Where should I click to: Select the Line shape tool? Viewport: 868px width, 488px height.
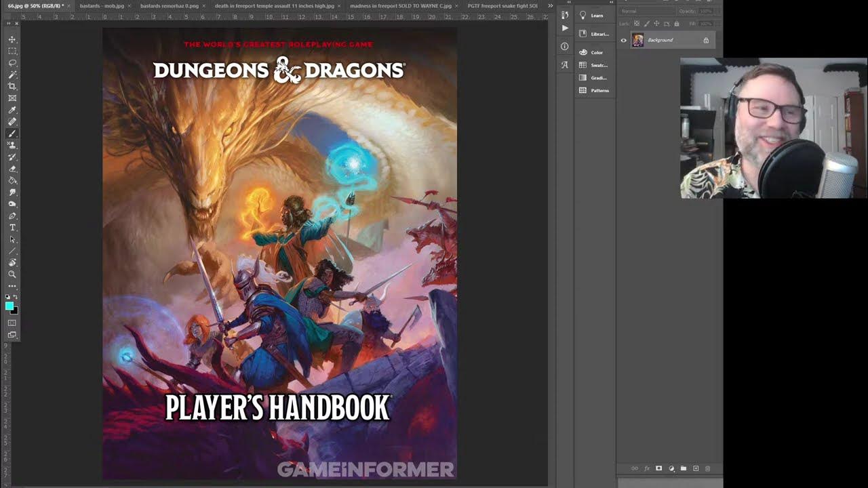(x=12, y=251)
